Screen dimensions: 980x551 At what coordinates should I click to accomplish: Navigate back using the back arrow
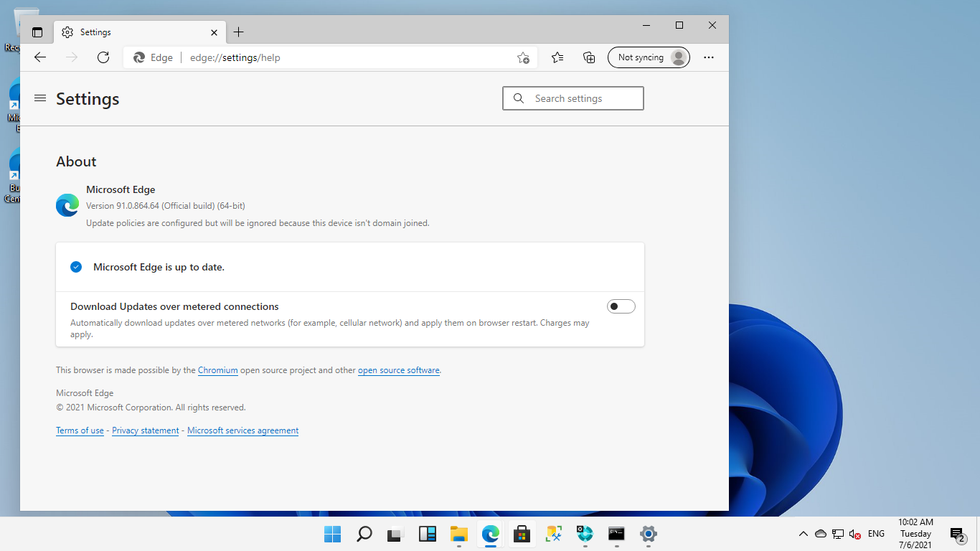pos(39,57)
